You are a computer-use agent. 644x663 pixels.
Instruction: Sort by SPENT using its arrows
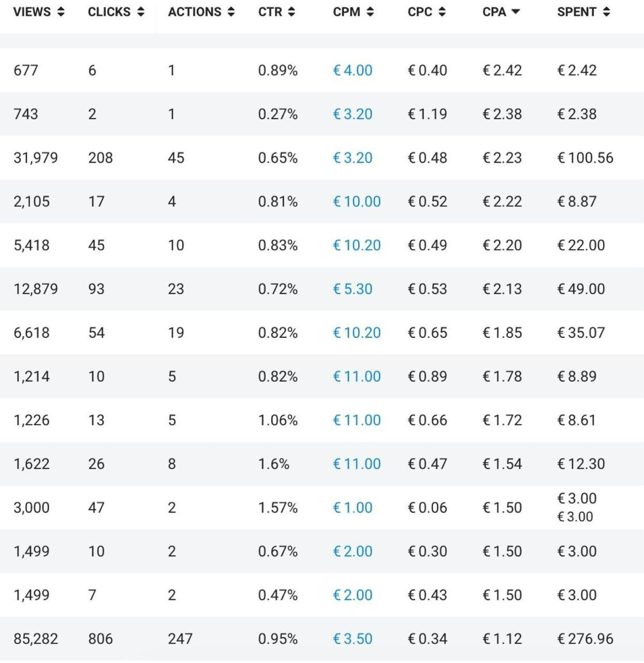[x=606, y=12]
